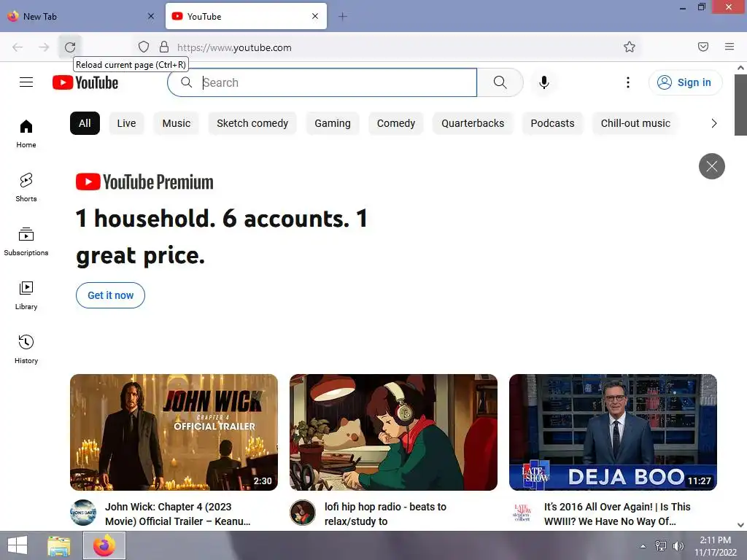Play the lofi hip hop thumbnail

coord(393,432)
